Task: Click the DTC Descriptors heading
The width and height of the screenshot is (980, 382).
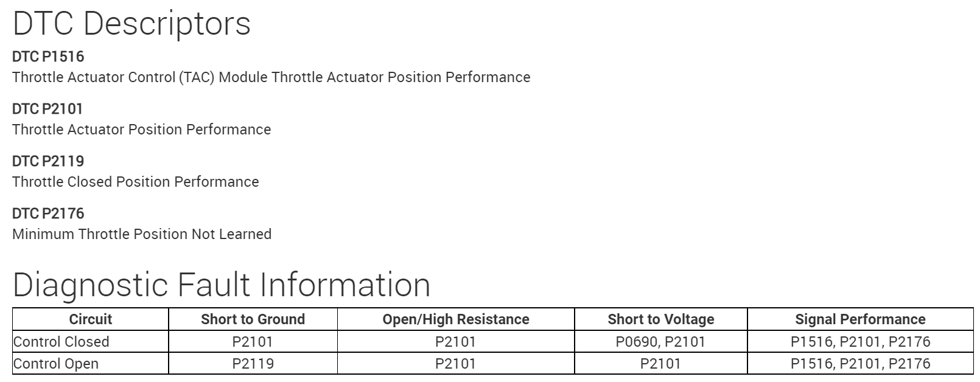Action: pos(131,24)
